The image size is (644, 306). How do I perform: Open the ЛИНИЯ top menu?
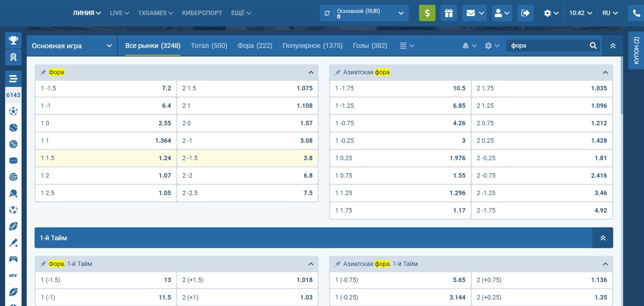87,13
